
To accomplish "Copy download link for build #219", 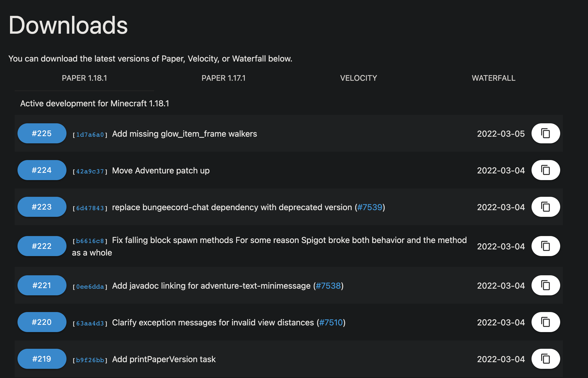I will (545, 359).
